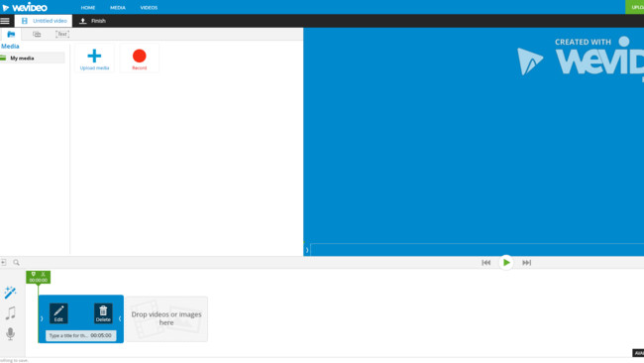This screenshot has width=644, height=363.
Task: Switch to the media folder tab
Action: coord(11,34)
